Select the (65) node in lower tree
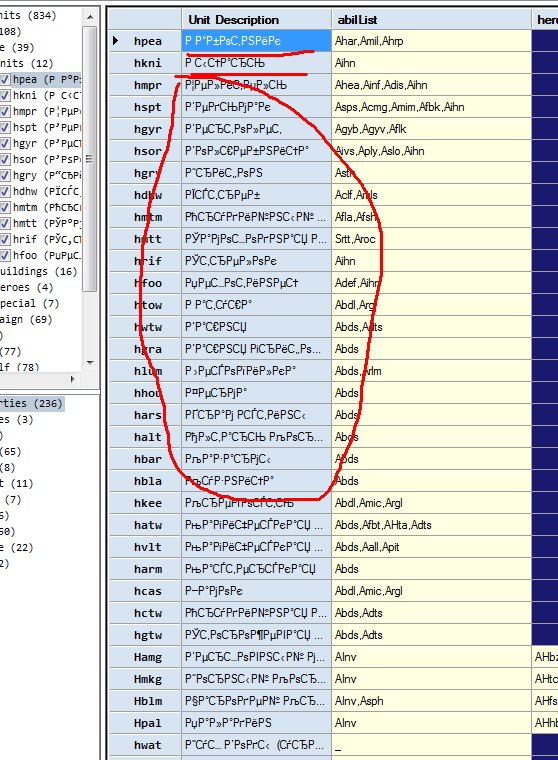Image resolution: width=558 pixels, height=760 pixels. pos(11,451)
